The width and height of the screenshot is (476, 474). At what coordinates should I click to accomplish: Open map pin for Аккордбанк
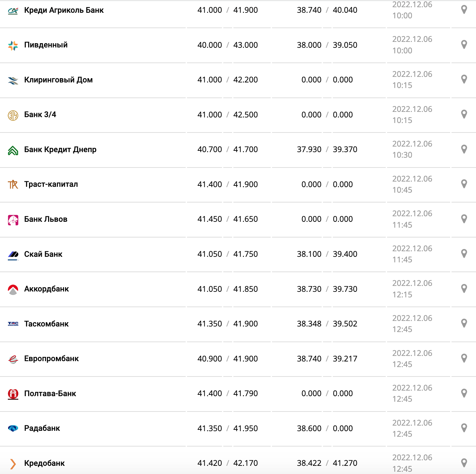coord(464,289)
